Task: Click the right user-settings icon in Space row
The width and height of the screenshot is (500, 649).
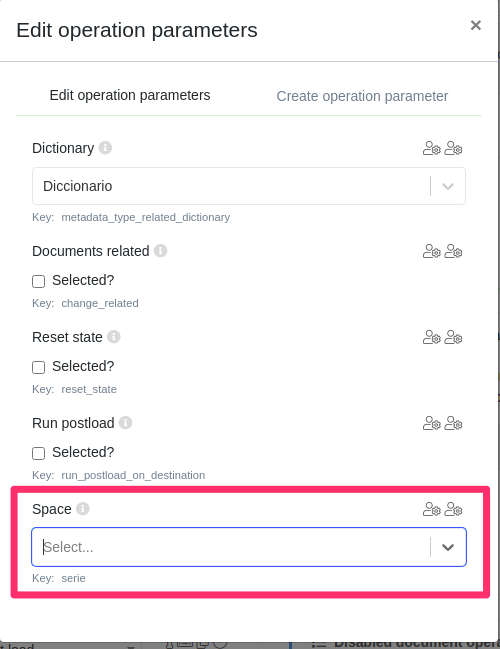Action: click(x=453, y=509)
